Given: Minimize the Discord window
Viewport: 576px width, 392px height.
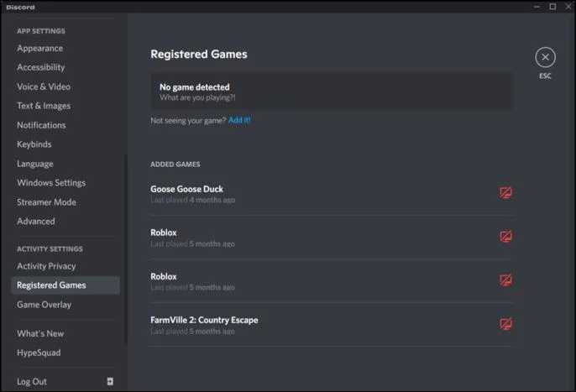Looking at the screenshot, I should pos(537,7).
